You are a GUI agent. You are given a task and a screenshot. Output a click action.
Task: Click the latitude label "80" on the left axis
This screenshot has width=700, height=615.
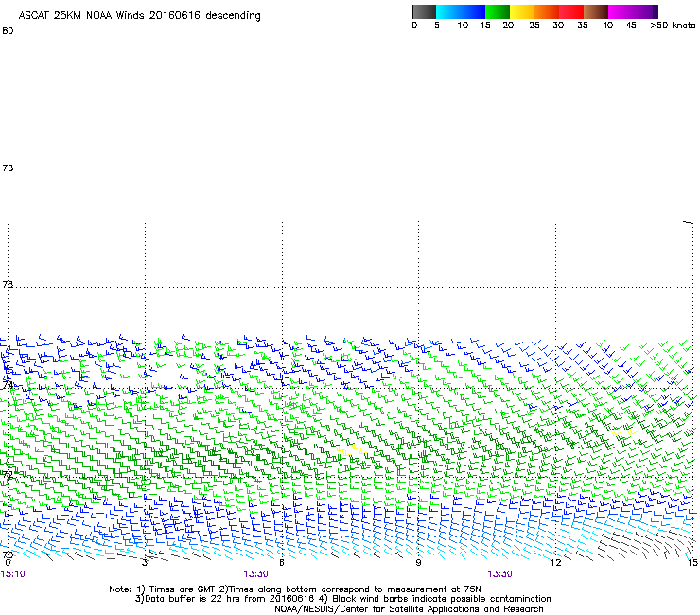click(8, 31)
